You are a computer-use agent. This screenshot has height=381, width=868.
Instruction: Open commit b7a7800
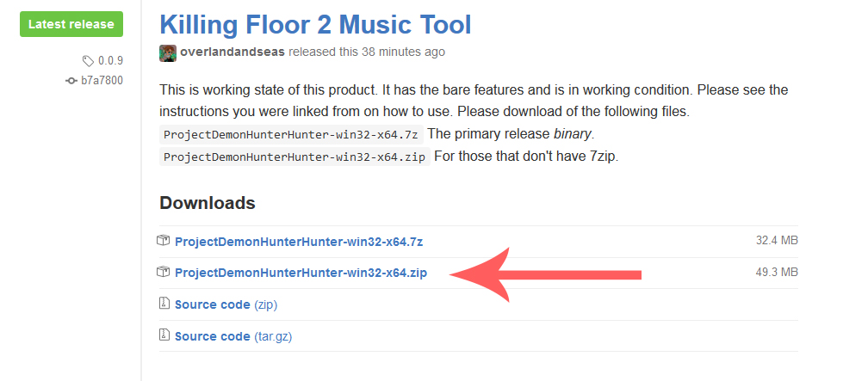click(x=102, y=81)
